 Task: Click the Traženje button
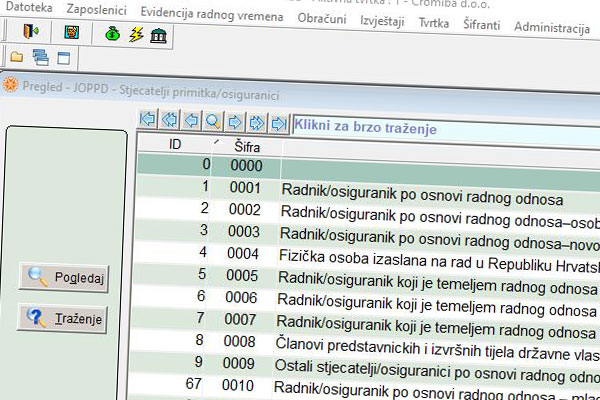(62, 318)
